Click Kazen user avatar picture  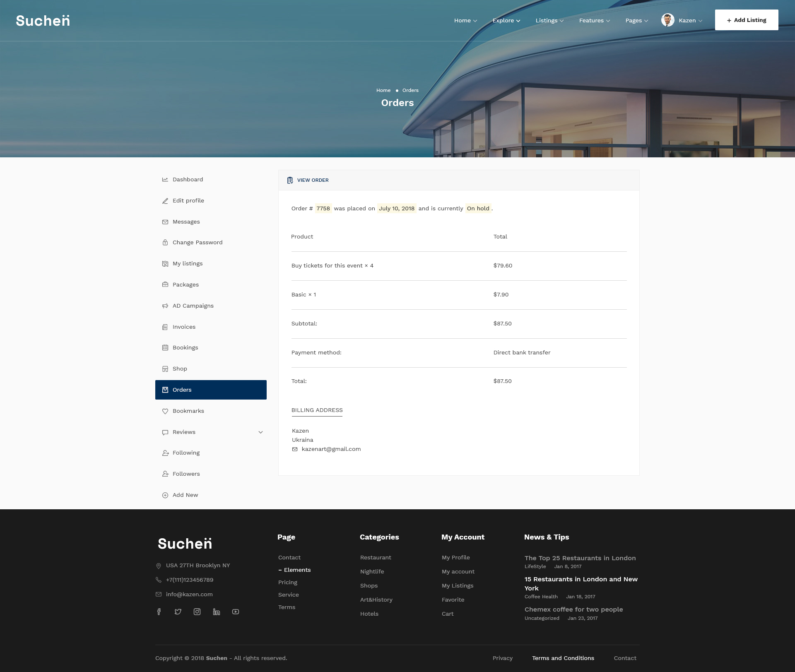click(x=667, y=20)
